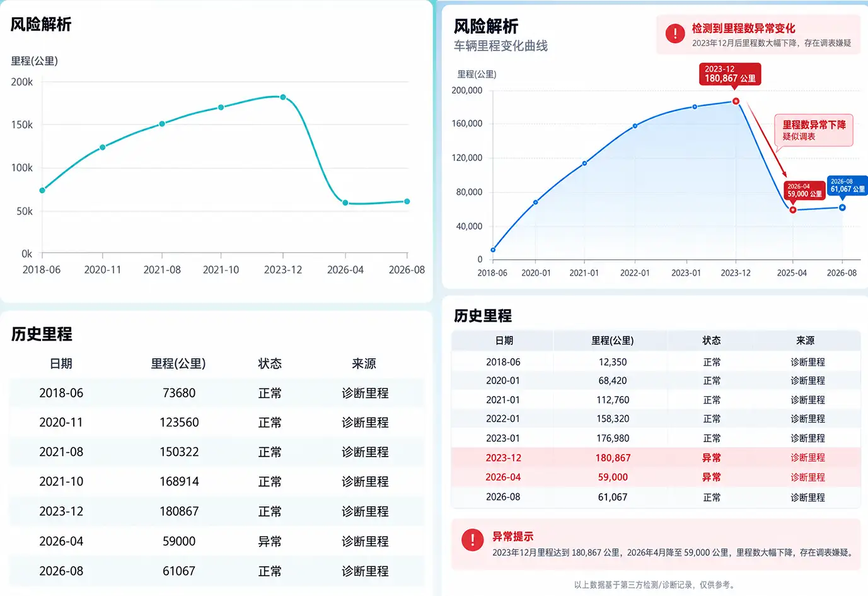The width and height of the screenshot is (868, 596).
Task: Click the 2026-04 59000 异常 row on left
Action: tap(216, 541)
